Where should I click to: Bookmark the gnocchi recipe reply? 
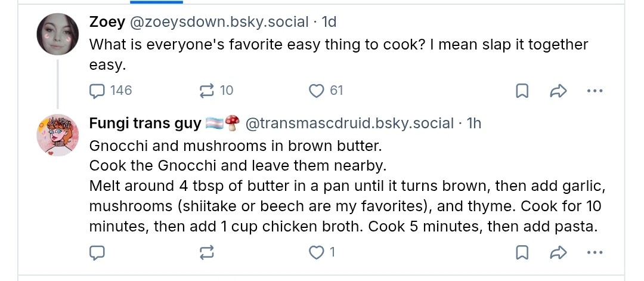[x=522, y=252]
